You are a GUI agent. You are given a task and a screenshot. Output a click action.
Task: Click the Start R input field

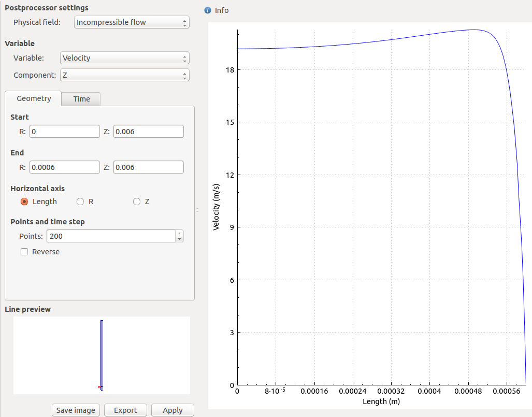64,132
